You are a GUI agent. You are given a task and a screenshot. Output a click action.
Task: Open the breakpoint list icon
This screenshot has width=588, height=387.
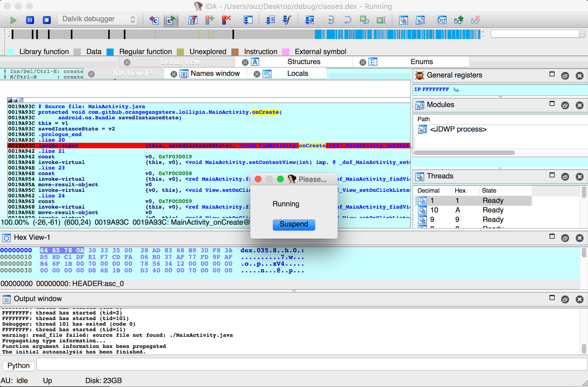[192, 20]
